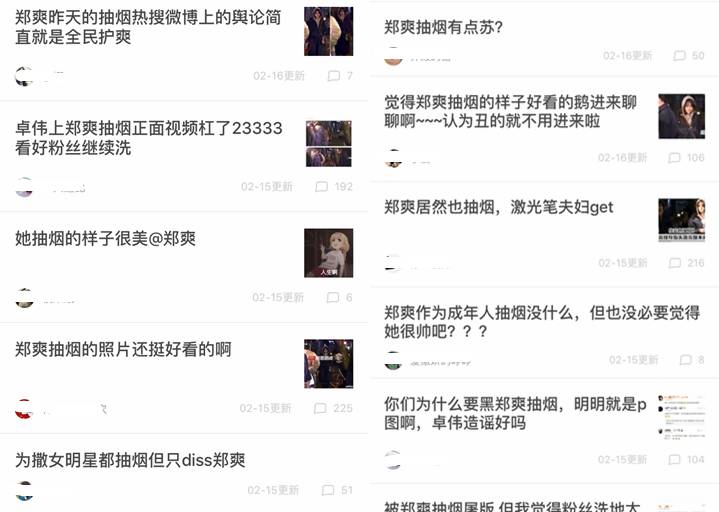Screen dimensions: 719x512
Task: Tap the comment icon showing 106 replies
Action: click(675, 158)
